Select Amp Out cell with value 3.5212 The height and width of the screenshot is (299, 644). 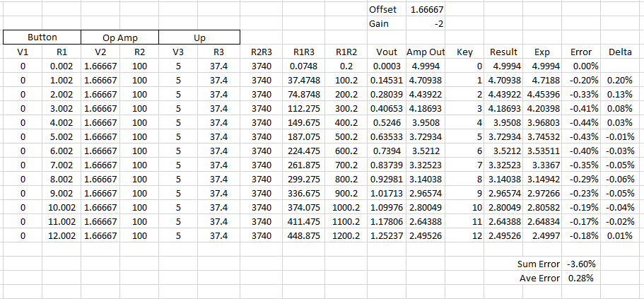click(426, 151)
